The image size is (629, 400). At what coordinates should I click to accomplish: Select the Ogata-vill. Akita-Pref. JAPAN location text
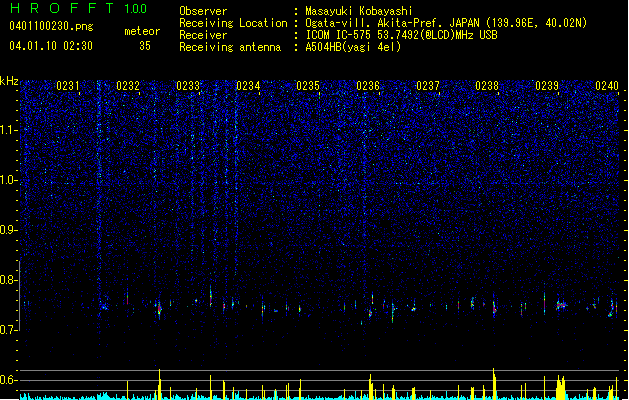click(x=446, y=23)
